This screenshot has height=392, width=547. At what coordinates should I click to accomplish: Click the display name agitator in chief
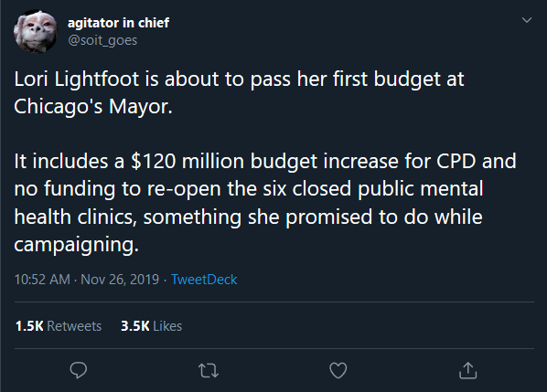[118, 23]
